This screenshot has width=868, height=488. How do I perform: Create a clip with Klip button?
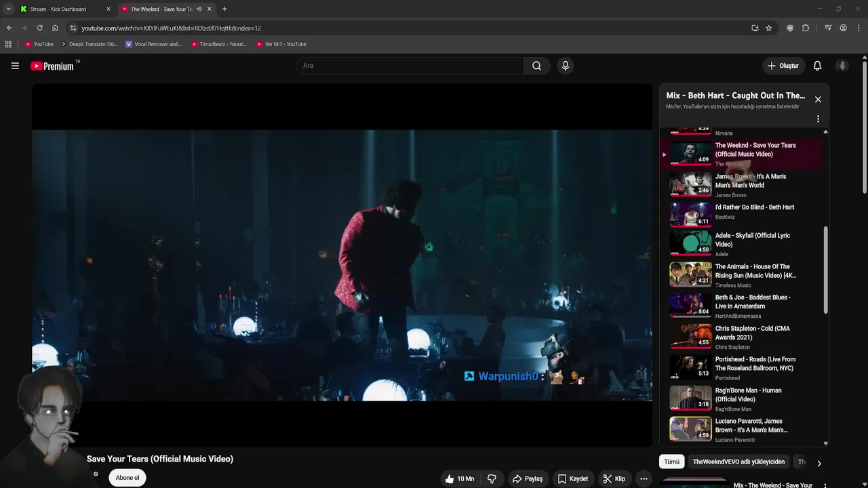(614, 479)
